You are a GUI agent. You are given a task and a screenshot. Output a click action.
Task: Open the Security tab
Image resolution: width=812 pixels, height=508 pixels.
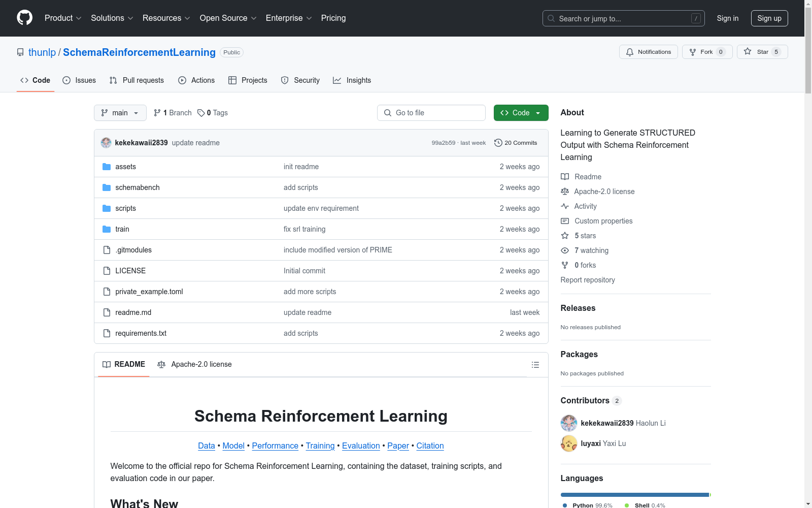(300, 80)
